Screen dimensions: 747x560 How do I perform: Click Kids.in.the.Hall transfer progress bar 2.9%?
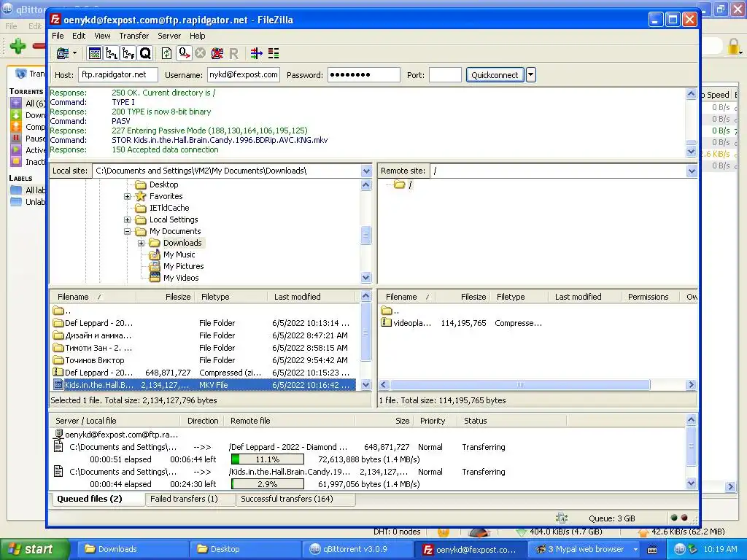tap(268, 484)
